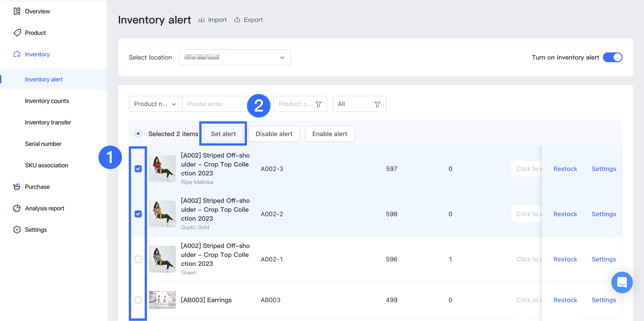Click the Product tag icon
The image size is (644, 321).
(17, 33)
